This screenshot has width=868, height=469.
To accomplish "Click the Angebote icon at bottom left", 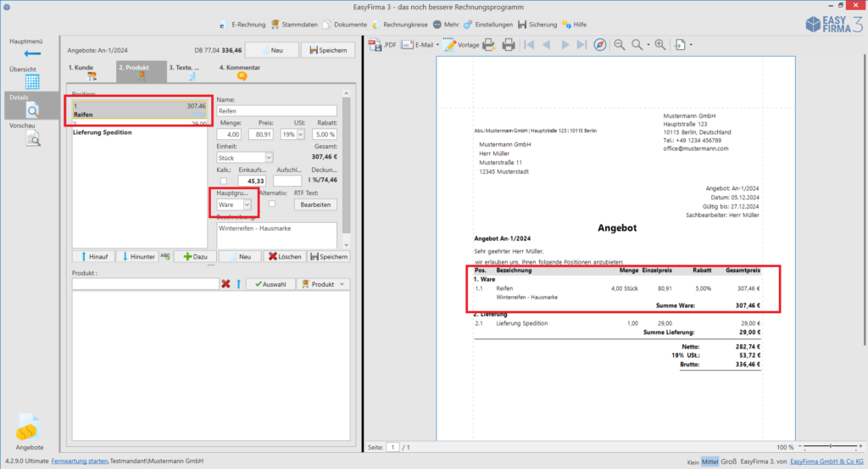I will pyautogui.click(x=27, y=428).
